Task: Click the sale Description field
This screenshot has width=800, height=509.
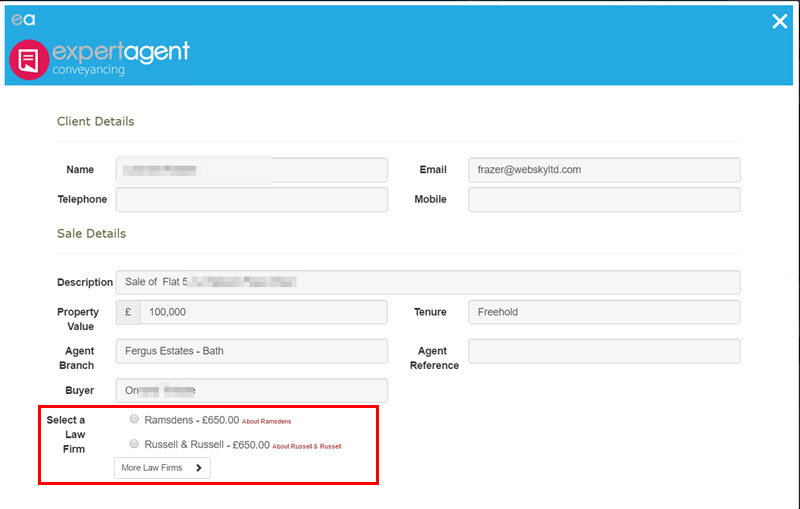Action: coord(428,282)
